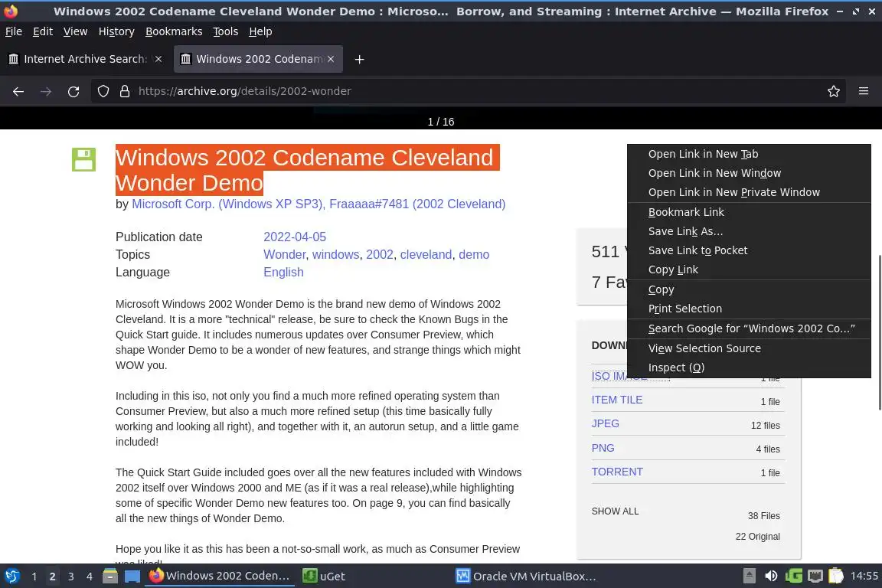
Task: Click SHOW ALL download files
Action: (x=615, y=511)
